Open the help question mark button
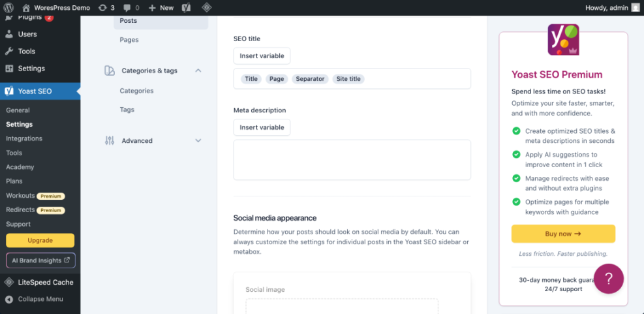Image resolution: width=644 pixels, height=314 pixels. tap(609, 279)
